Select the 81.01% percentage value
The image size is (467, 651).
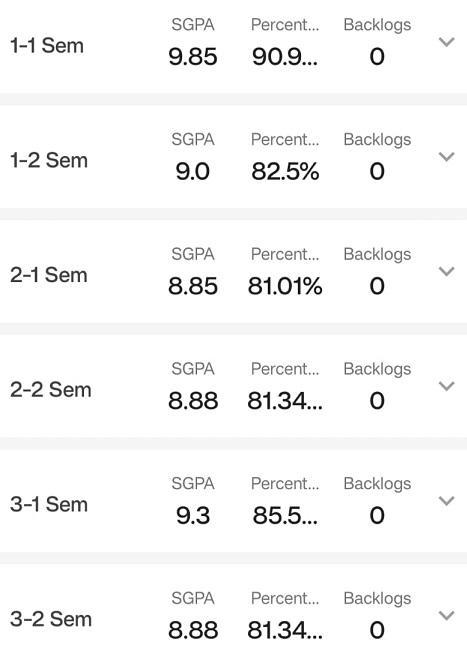click(285, 286)
